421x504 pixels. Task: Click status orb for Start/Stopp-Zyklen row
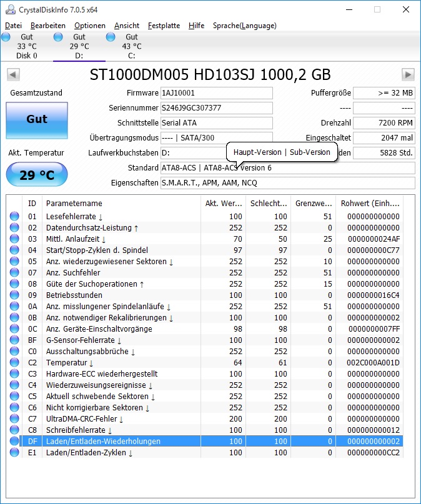(14, 250)
